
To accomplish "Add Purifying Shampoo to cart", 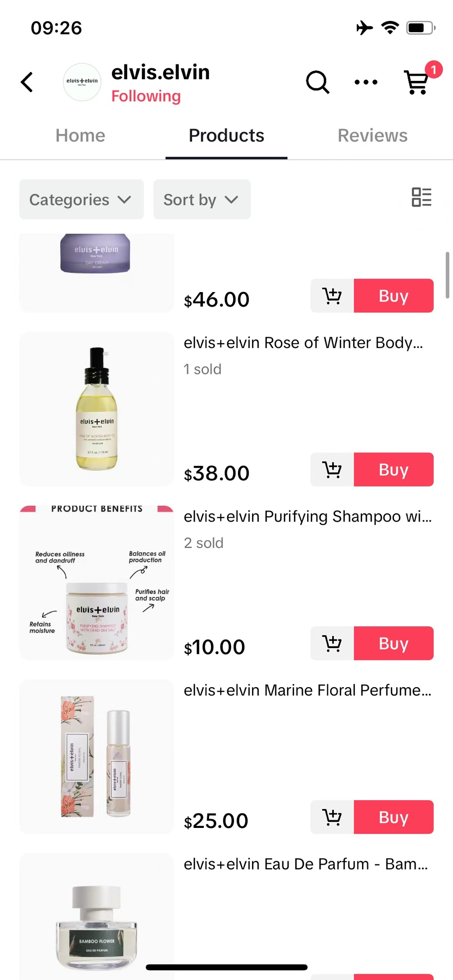I will 332,644.
